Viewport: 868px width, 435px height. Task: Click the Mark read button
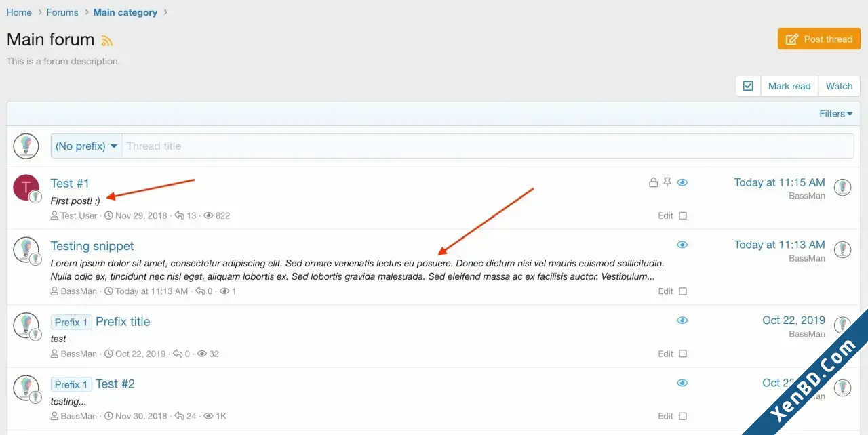click(789, 86)
